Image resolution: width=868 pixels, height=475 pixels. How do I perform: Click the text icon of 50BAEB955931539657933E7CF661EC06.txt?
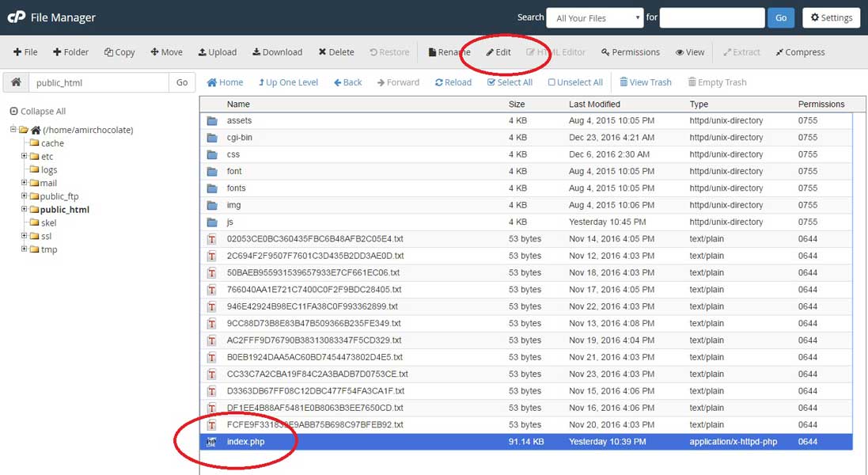click(211, 273)
